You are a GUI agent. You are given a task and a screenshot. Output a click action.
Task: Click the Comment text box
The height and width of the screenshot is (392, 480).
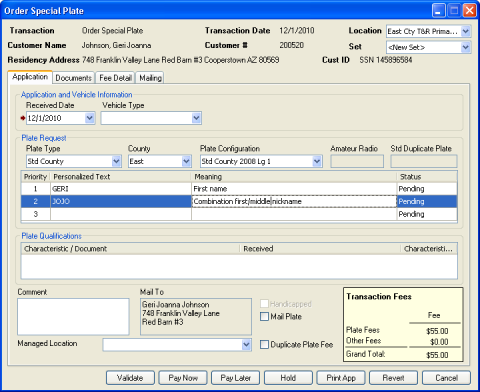tap(73, 317)
